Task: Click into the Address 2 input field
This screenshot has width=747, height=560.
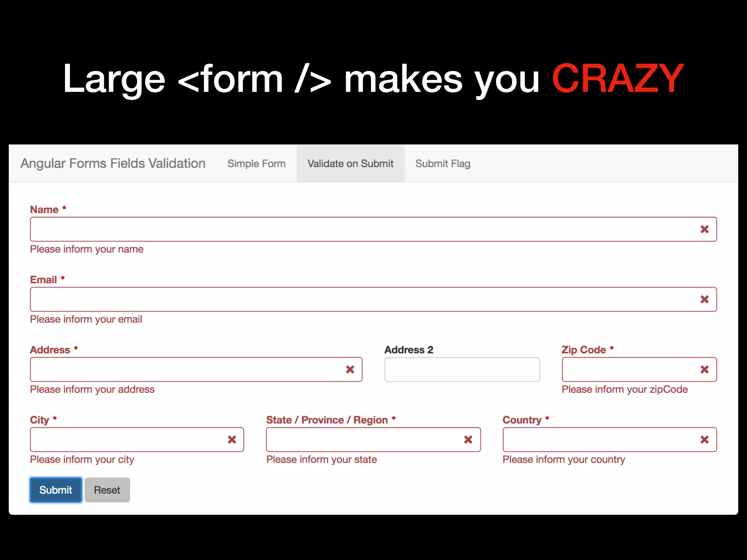Action: (x=462, y=370)
